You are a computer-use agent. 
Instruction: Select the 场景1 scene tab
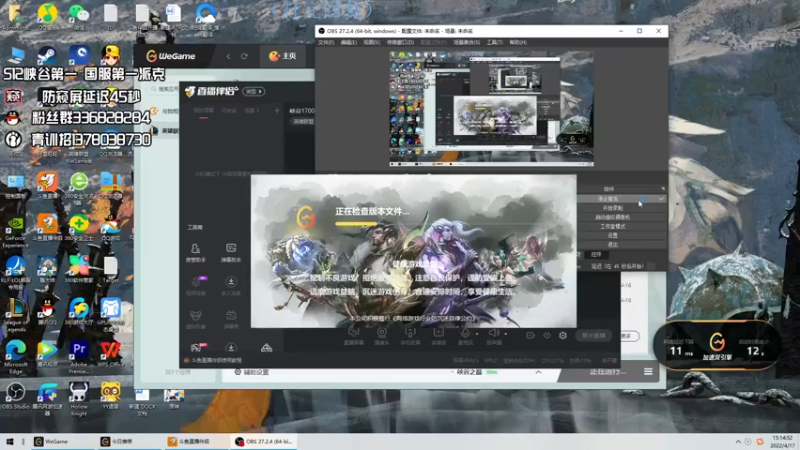[252, 111]
